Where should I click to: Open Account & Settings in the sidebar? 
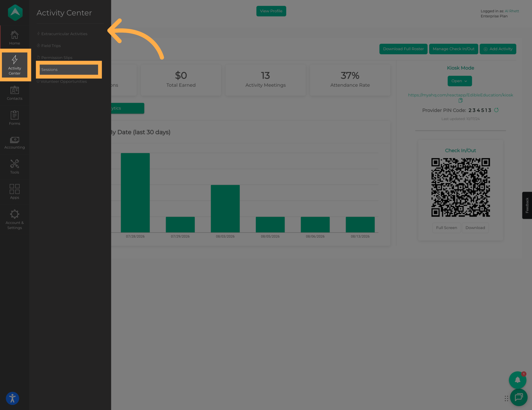click(15, 220)
